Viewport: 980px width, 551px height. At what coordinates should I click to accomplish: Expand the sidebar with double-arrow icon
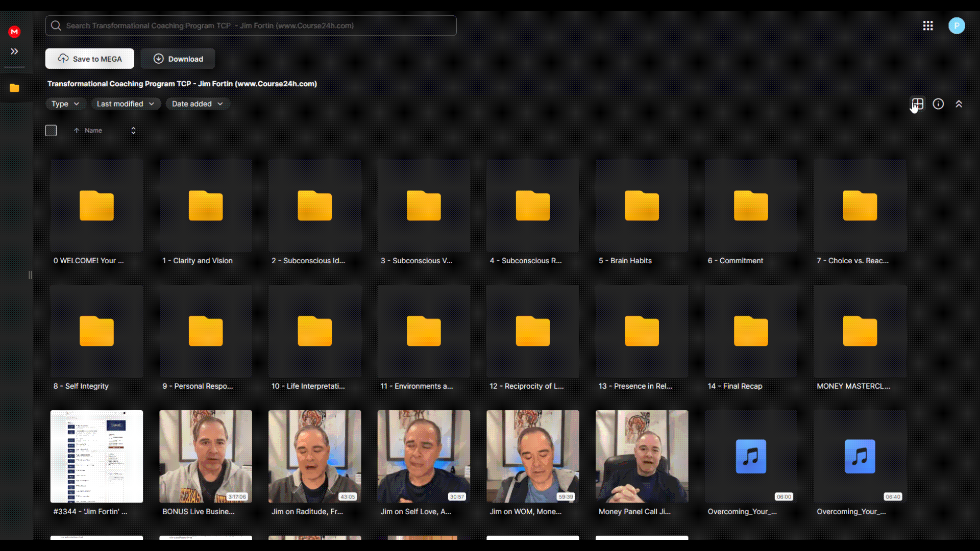pos(14,52)
